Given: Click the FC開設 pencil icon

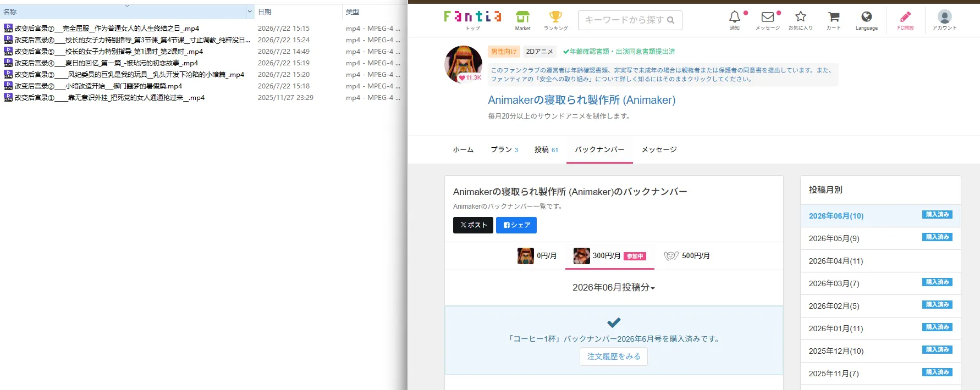Looking at the screenshot, I should pos(905,17).
